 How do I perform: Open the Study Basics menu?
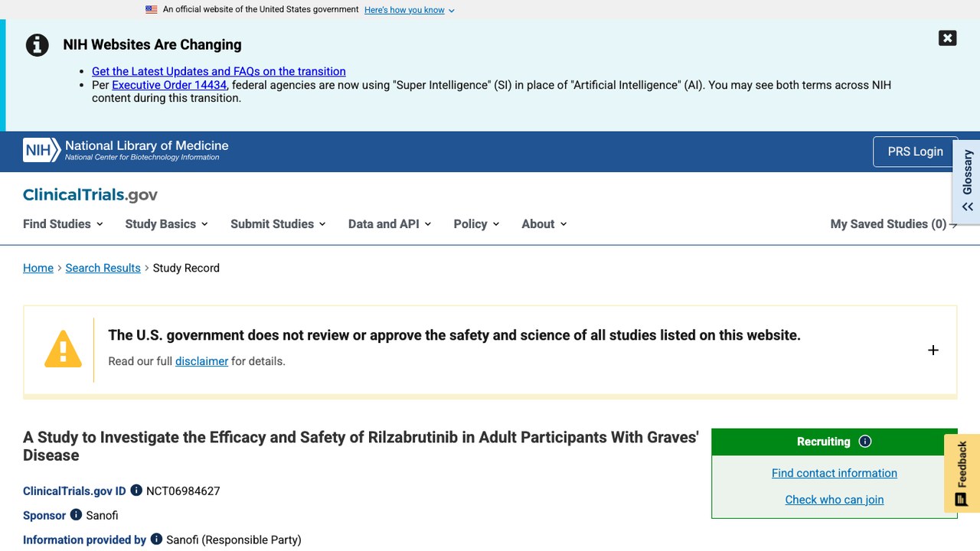[x=166, y=224]
